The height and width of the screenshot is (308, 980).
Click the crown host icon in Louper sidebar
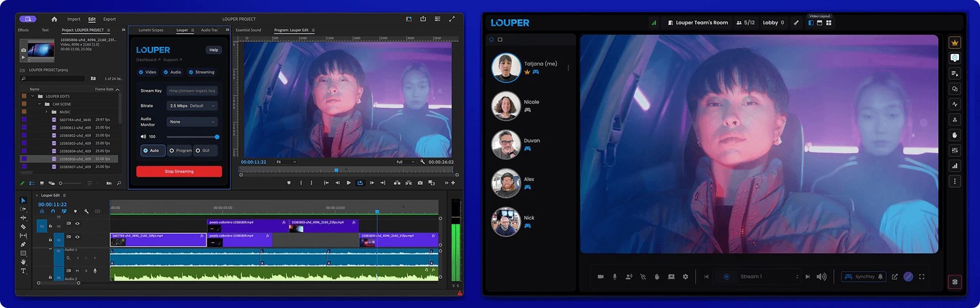955,43
